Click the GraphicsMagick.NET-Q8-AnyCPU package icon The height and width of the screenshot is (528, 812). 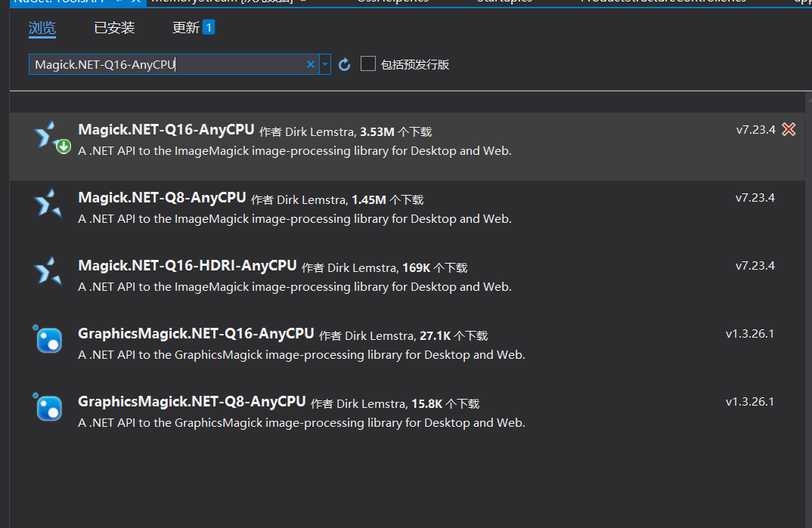tap(48, 408)
